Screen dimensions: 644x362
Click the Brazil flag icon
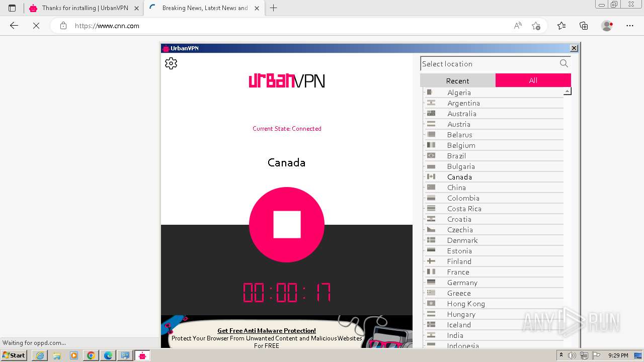pyautogui.click(x=431, y=155)
